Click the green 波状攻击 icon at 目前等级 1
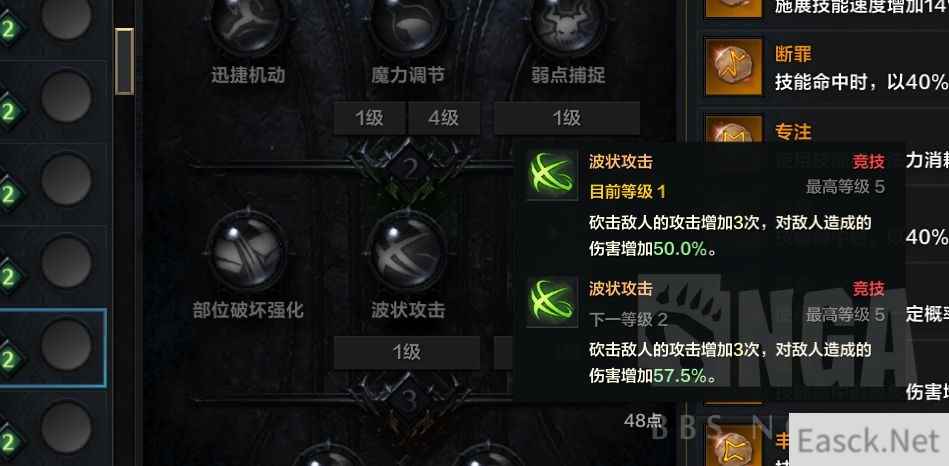The image size is (949, 466). click(552, 176)
